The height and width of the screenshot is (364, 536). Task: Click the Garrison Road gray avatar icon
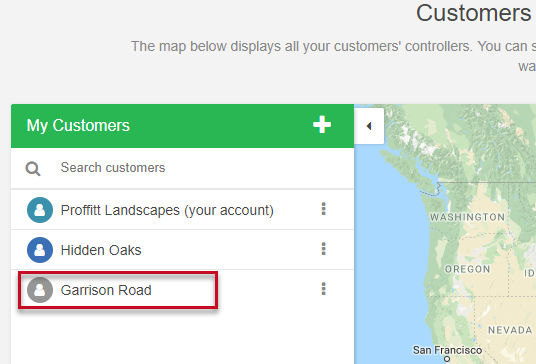click(40, 290)
